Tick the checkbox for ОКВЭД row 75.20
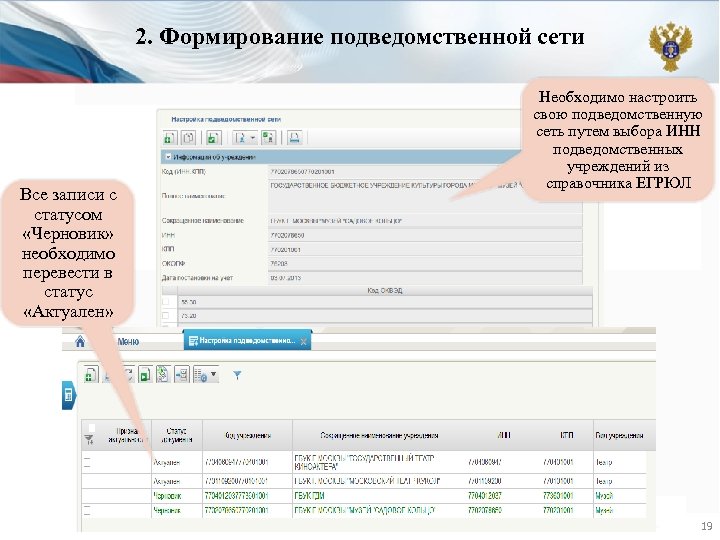720x540 pixels. [x=166, y=315]
